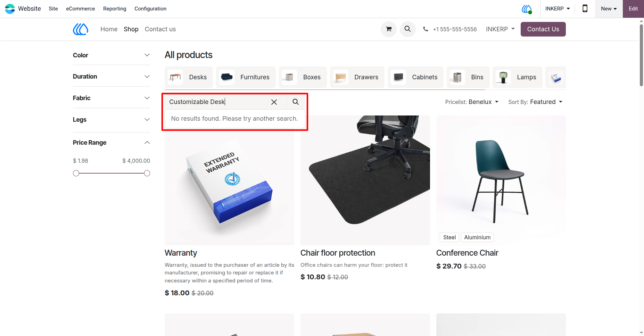Open the Sort By Featured dropdown
Viewport: 644px width, 336px height.
pos(535,102)
